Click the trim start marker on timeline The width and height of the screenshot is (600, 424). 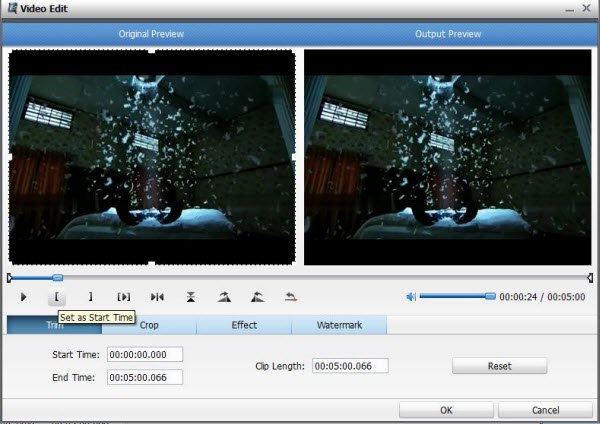[9, 278]
